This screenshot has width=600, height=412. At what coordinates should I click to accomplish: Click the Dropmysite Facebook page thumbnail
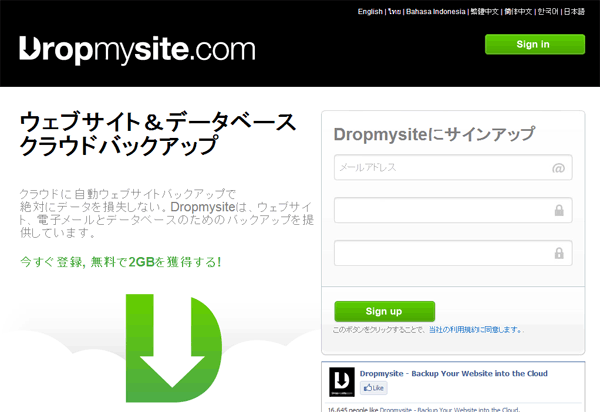[342, 382]
